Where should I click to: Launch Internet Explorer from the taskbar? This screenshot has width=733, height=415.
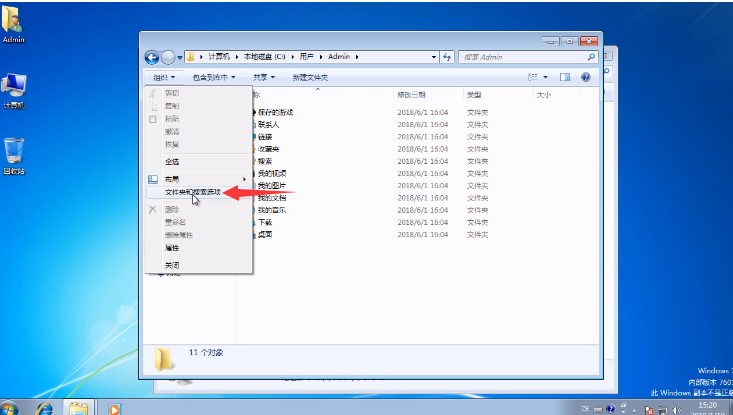pos(45,408)
